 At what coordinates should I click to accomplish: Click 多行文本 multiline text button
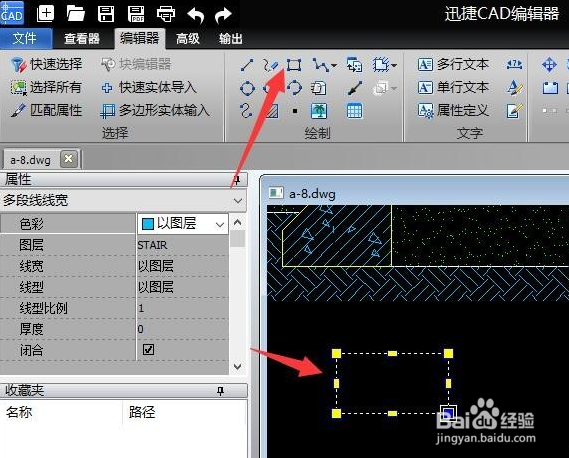pos(453,65)
